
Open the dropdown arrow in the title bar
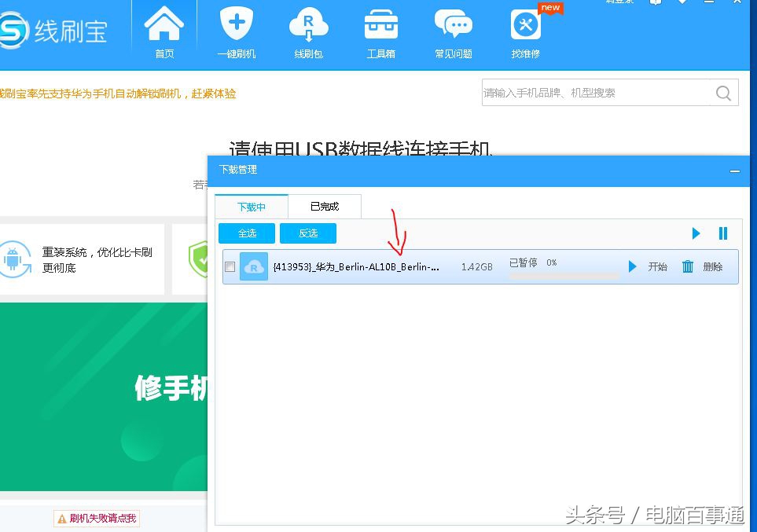684,3
